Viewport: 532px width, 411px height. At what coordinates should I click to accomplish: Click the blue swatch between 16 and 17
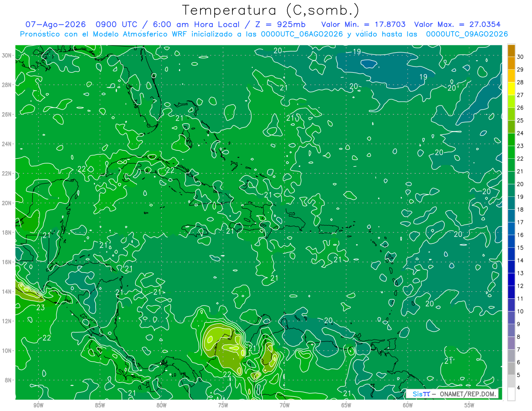point(511,229)
